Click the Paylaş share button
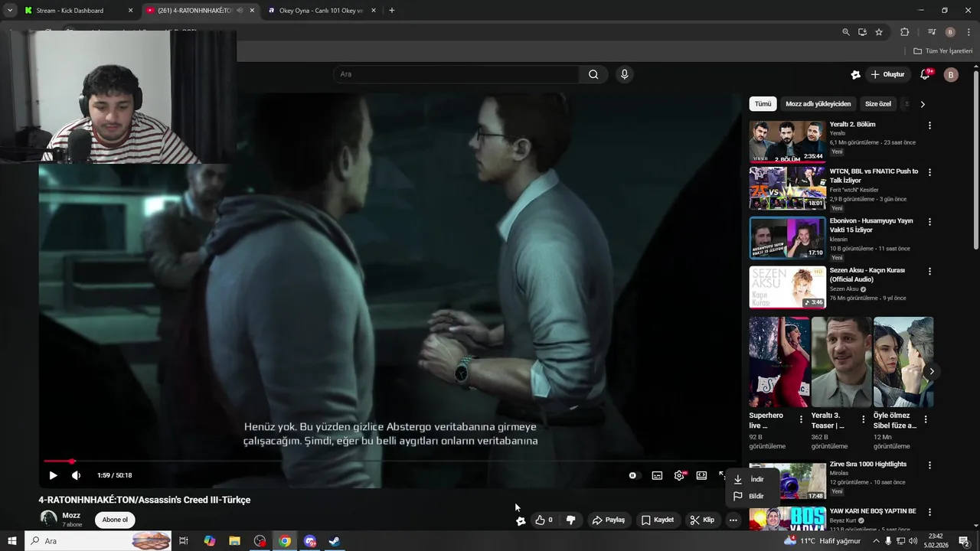Screen dimensions: 980x551 click(x=608, y=520)
